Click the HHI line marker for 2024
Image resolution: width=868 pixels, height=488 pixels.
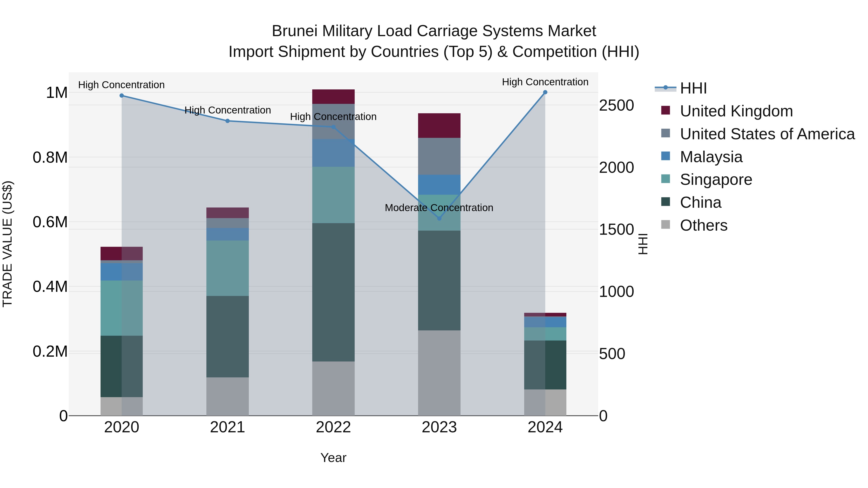click(x=545, y=92)
